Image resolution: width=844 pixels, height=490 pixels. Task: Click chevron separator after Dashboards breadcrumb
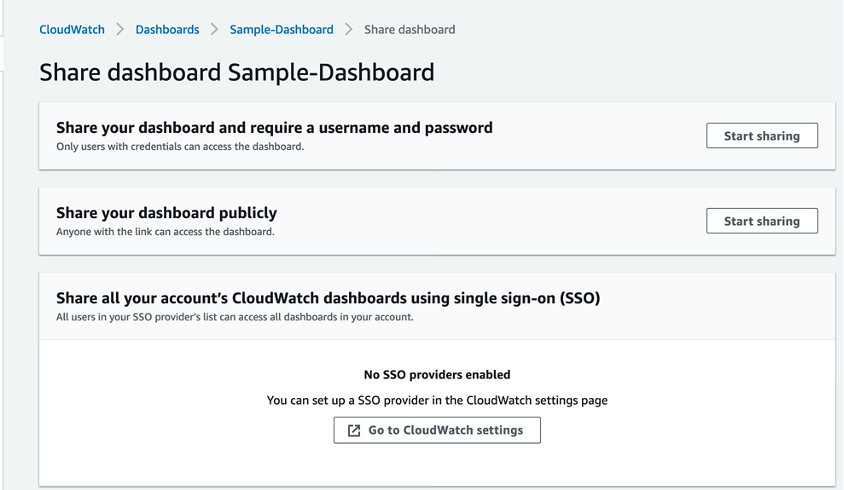214,30
